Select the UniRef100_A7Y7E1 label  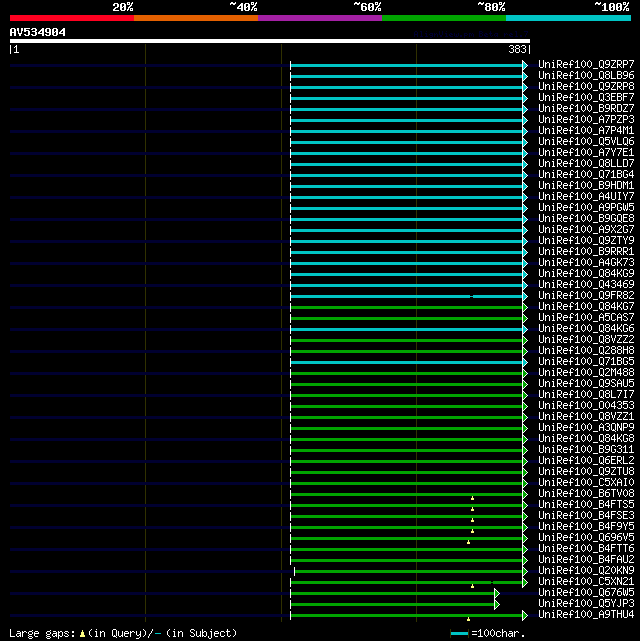tap(586, 152)
